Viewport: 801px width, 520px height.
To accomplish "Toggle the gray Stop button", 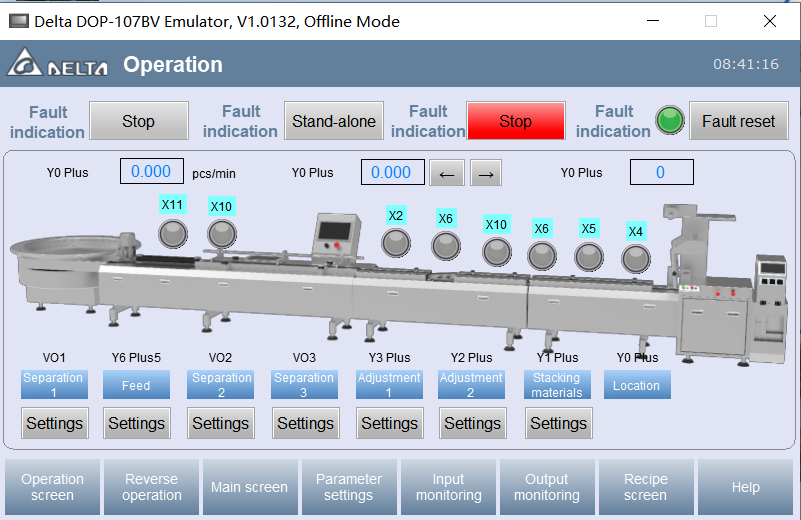I will pyautogui.click(x=139, y=121).
